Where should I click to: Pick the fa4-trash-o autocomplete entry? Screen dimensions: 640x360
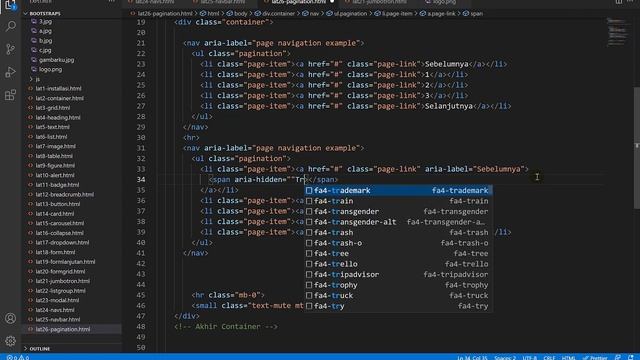398,243
